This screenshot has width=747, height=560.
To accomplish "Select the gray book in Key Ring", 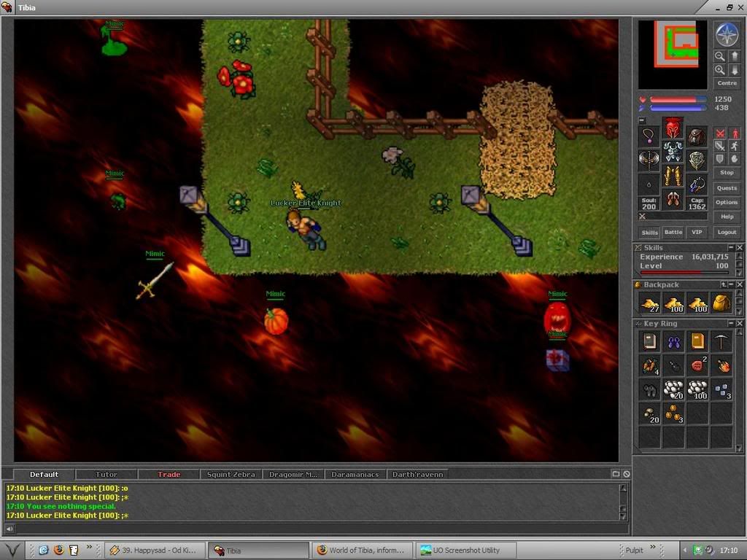I will [x=650, y=341].
